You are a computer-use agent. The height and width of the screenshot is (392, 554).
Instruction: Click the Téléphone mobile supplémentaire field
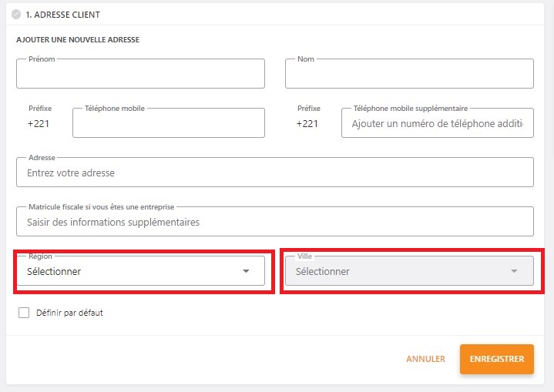[x=438, y=123]
